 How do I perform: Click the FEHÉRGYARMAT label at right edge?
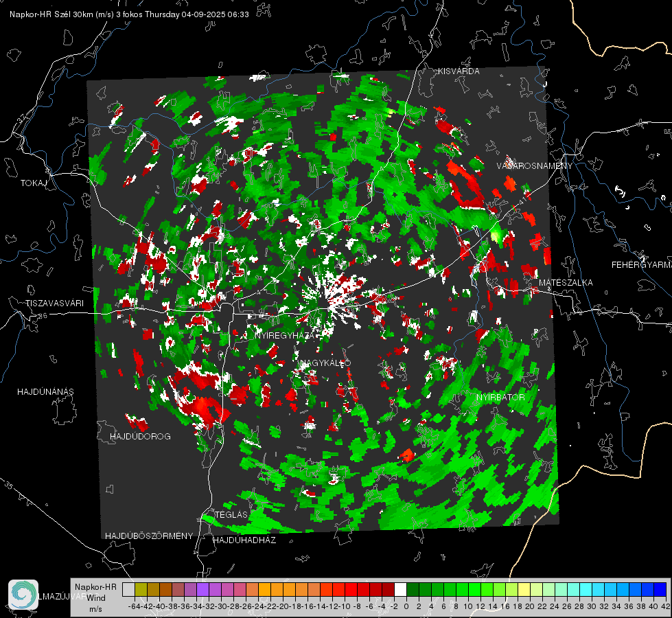point(642,265)
